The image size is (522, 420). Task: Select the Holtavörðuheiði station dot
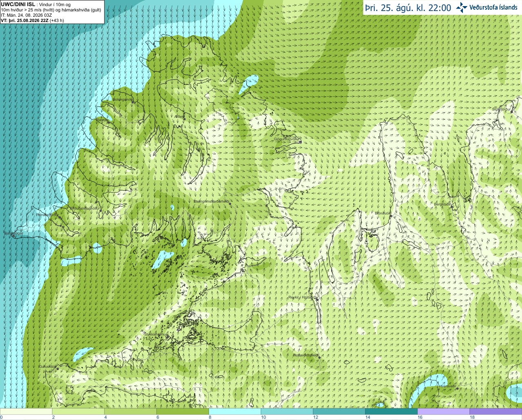[x=319, y=358]
